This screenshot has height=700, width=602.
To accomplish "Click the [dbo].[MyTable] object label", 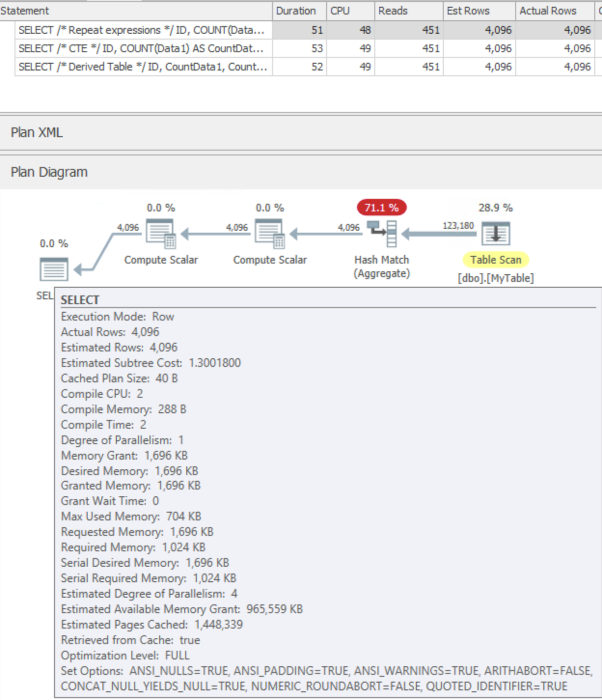I will 495,279.
